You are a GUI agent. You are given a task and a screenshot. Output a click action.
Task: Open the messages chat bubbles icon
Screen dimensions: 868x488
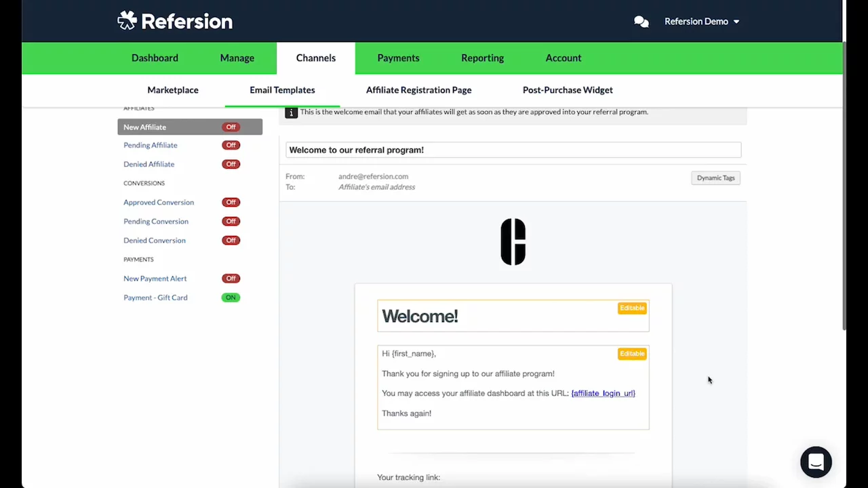641,22
